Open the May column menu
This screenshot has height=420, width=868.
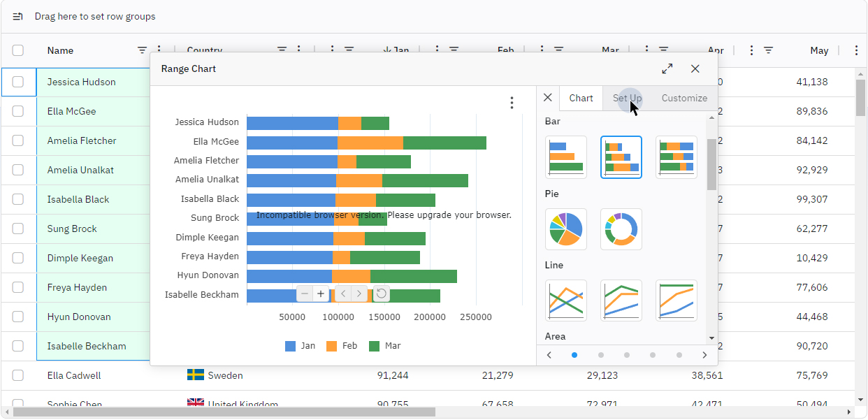click(x=751, y=50)
